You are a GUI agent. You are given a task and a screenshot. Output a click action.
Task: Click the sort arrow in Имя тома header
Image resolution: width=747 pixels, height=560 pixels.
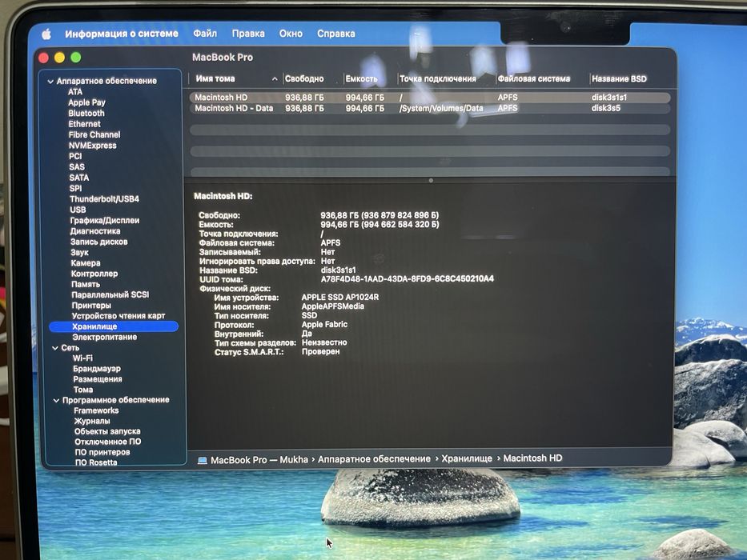coord(275,79)
